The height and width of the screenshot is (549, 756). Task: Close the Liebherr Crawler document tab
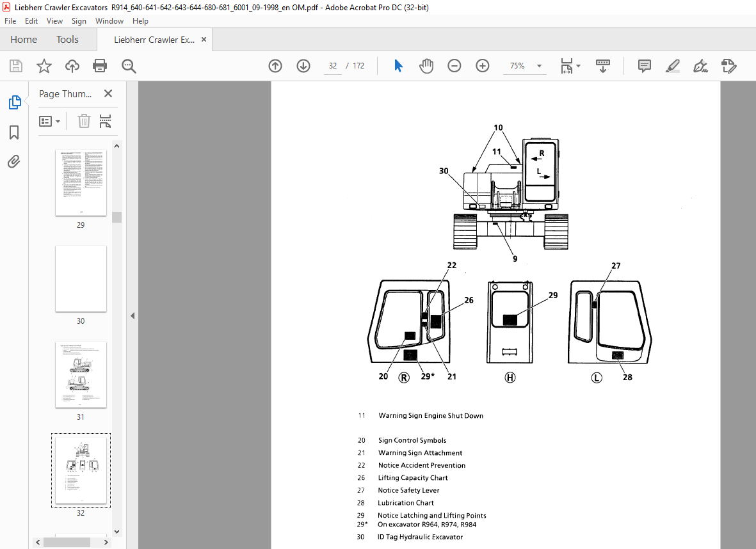point(204,40)
